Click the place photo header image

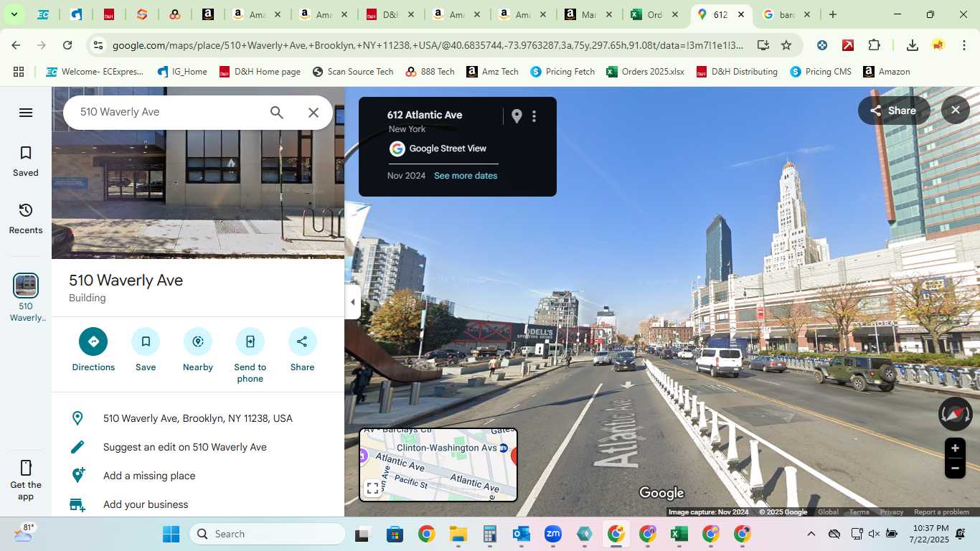(198, 172)
